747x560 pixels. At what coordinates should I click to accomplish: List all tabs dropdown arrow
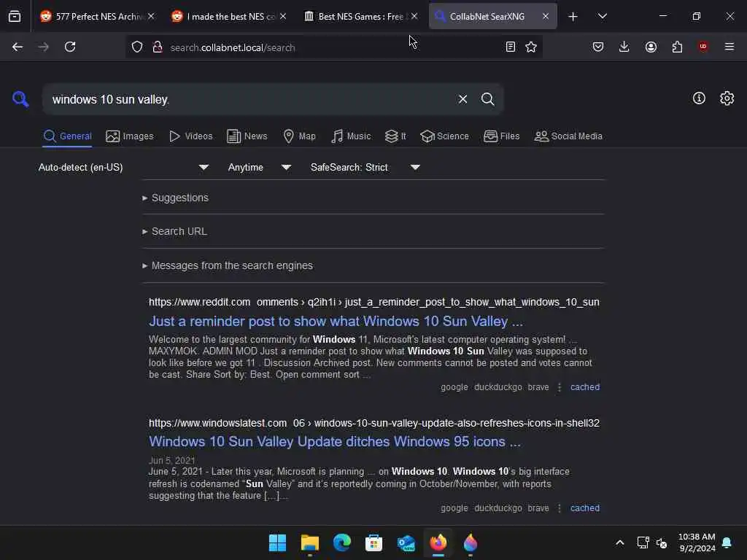pos(602,16)
